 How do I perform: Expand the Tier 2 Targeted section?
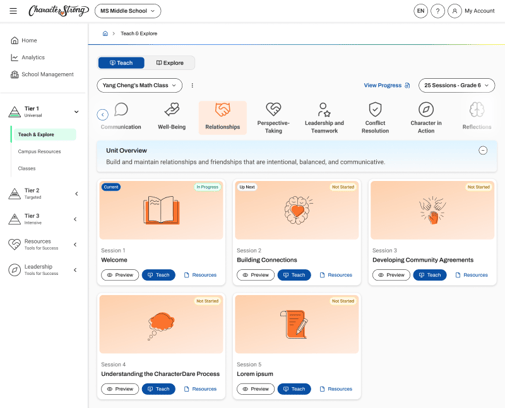[x=76, y=194]
